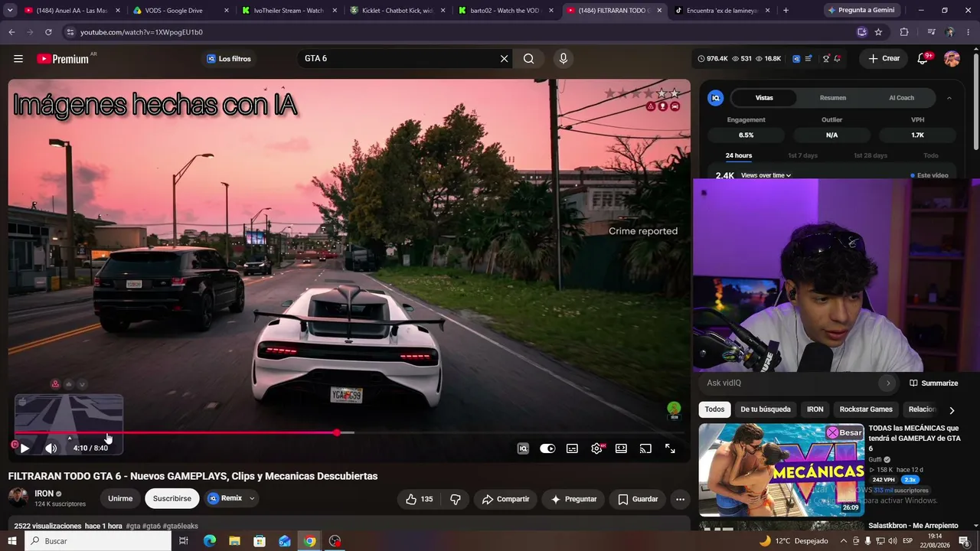Image resolution: width=980 pixels, height=551 pixels.
Task: Switch to the Resumen tab
Action: point(833,98)
